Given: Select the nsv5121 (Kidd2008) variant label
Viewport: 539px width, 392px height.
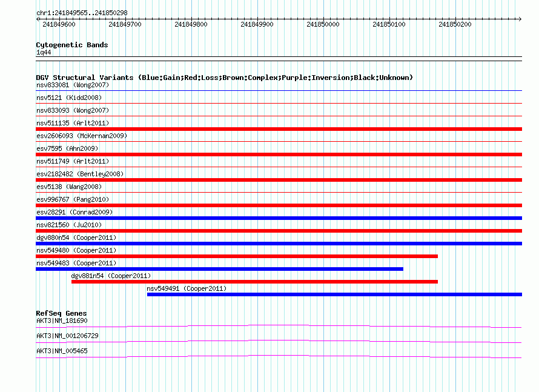Looking at the screenshot, I should tap(69, 98).
